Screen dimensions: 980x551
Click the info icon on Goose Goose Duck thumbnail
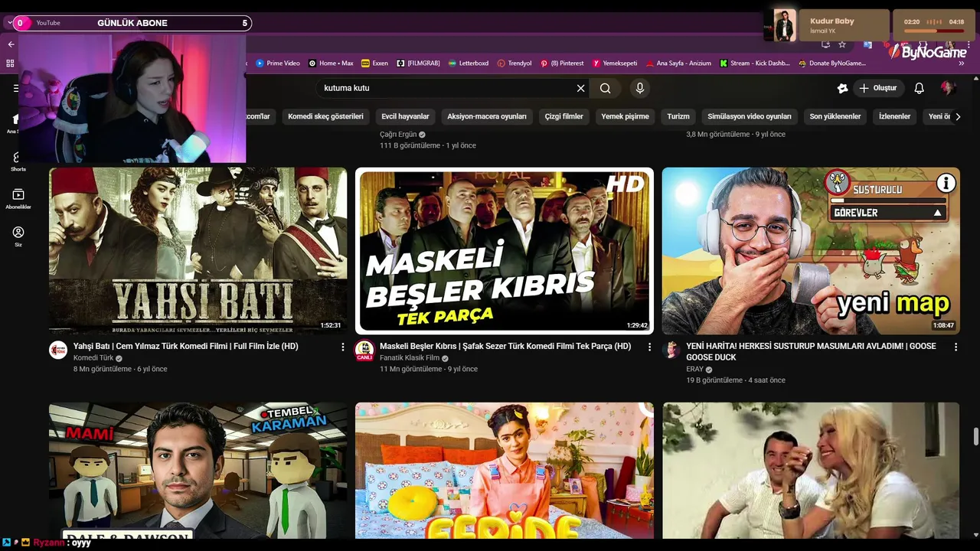point(946,183)
